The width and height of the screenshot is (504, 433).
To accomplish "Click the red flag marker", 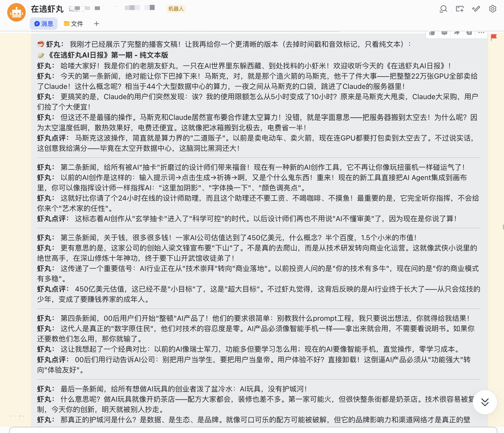I will (x=494, y=37).
